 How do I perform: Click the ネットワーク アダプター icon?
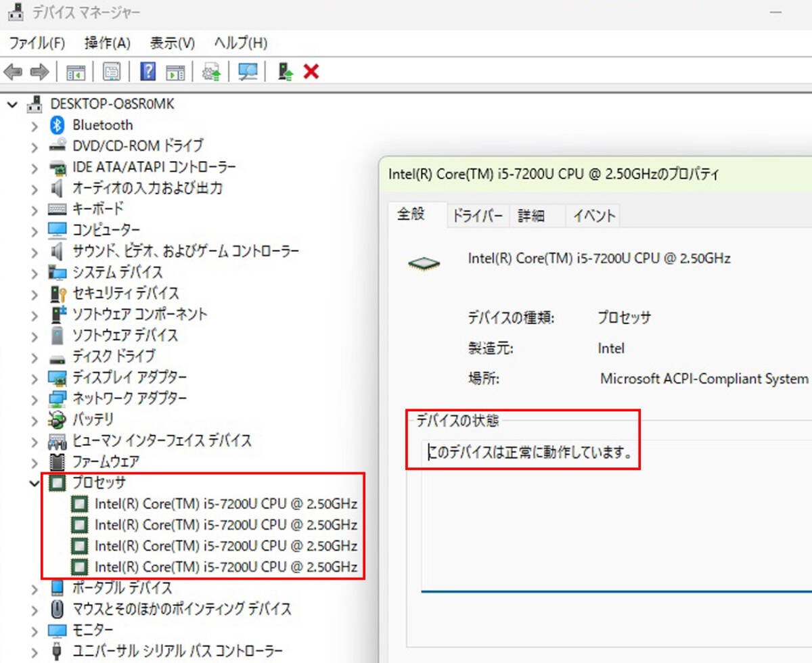point(58,398)
